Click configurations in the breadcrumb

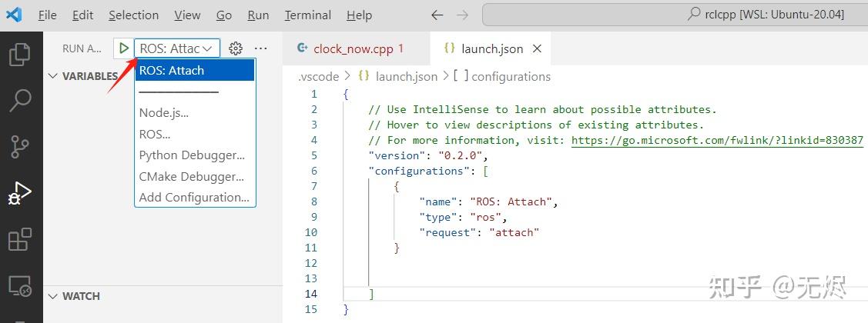[x=511, y=76]
